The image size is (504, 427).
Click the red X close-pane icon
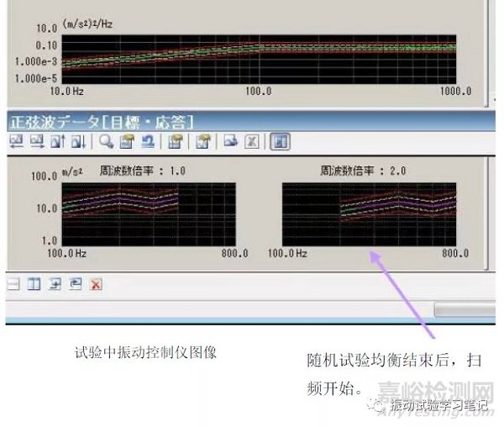coord(96,284)
